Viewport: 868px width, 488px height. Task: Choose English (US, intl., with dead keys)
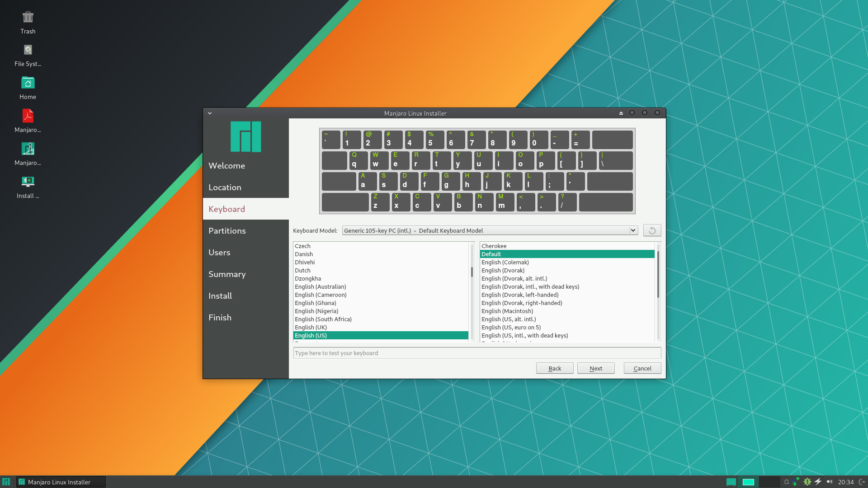[567, 335]
